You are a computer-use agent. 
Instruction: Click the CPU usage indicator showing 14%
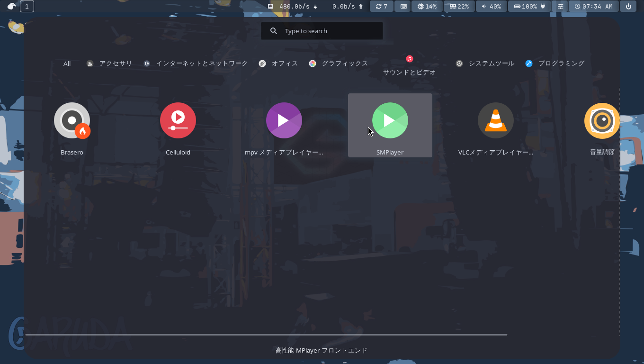tap(427, 6)
